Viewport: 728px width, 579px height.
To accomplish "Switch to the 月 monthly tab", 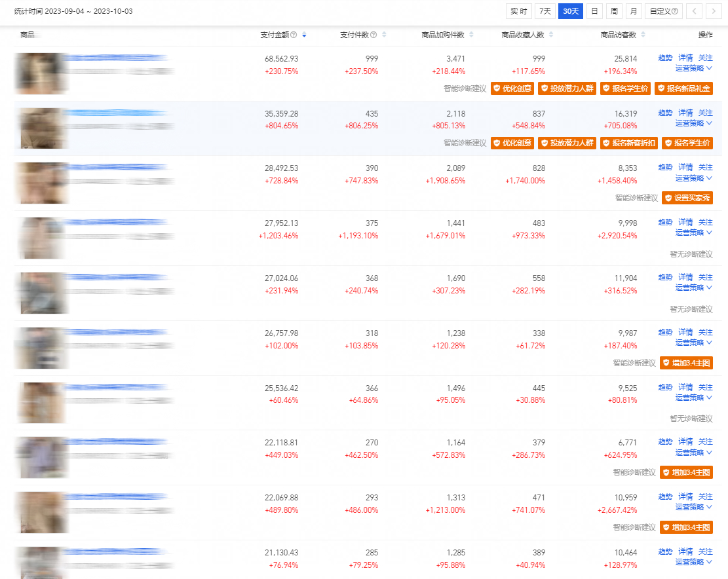I will tap(633, 11).
